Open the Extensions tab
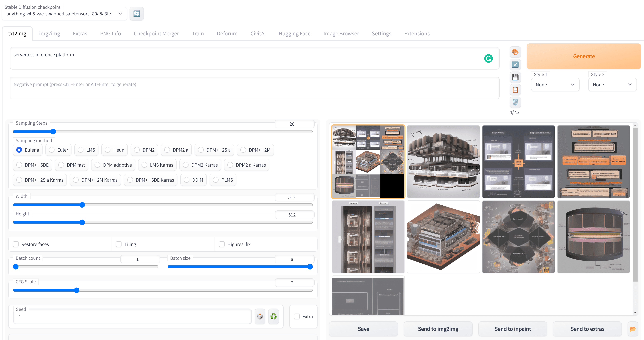Screen dimensions: 644x340 pyautogui.click(x=417, y=34)
